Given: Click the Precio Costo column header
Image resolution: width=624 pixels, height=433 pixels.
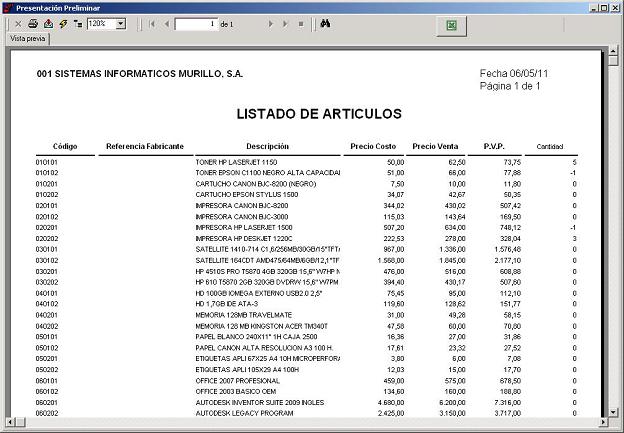Looking at the screenshot, I should (x=373, y=146).
